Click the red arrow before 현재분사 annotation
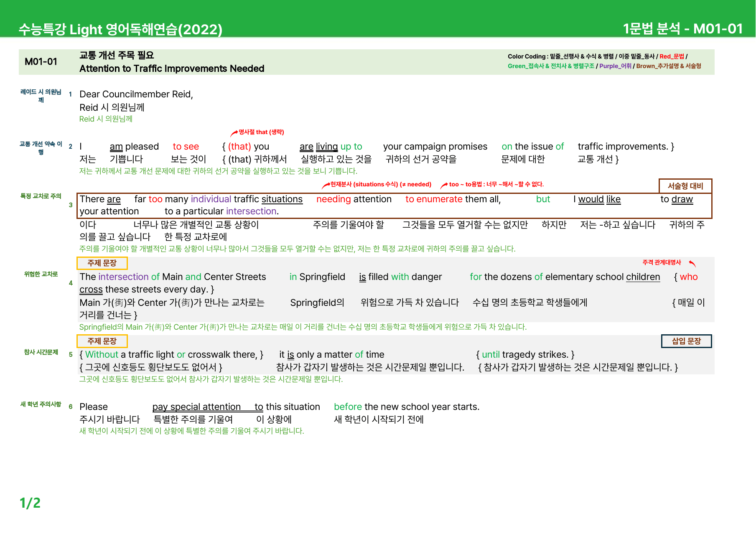Viewport: 756px width, 534px height. click(x=326, y=185)
